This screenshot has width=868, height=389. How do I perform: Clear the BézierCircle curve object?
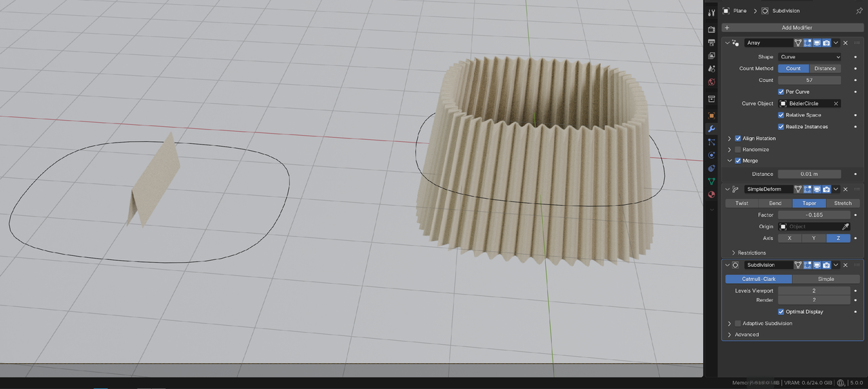click(836, 104)
